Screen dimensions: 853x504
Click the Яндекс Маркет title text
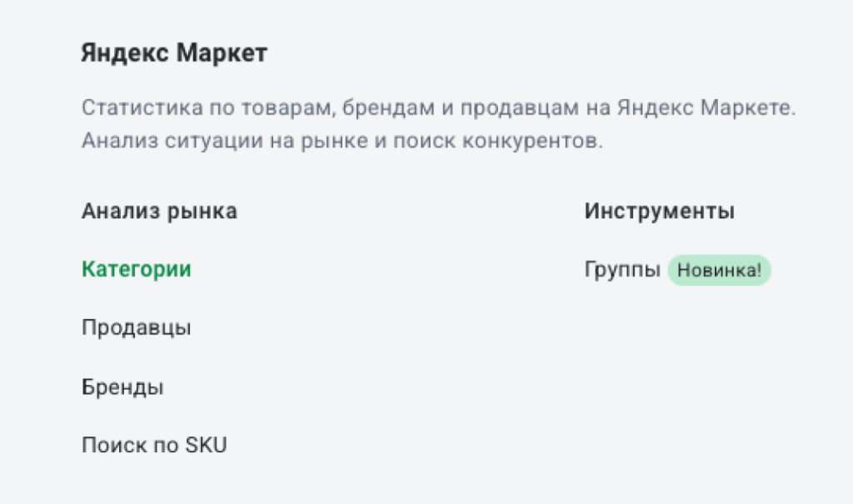click(173, 52)
